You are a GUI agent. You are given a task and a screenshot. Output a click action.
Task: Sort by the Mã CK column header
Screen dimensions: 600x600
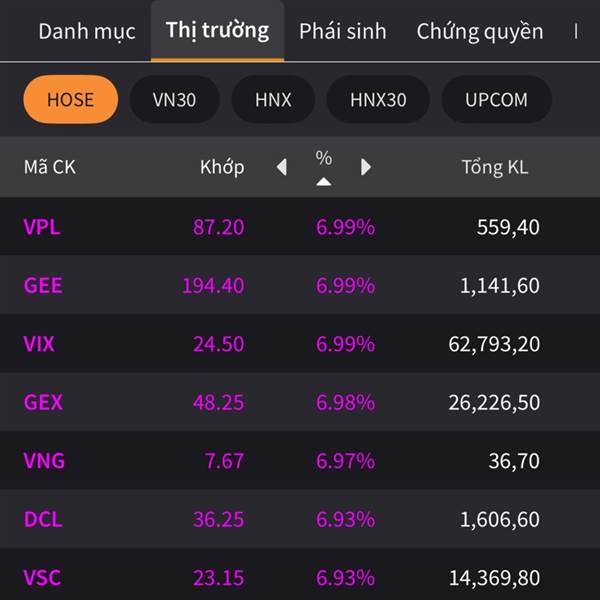coord(50,167)
